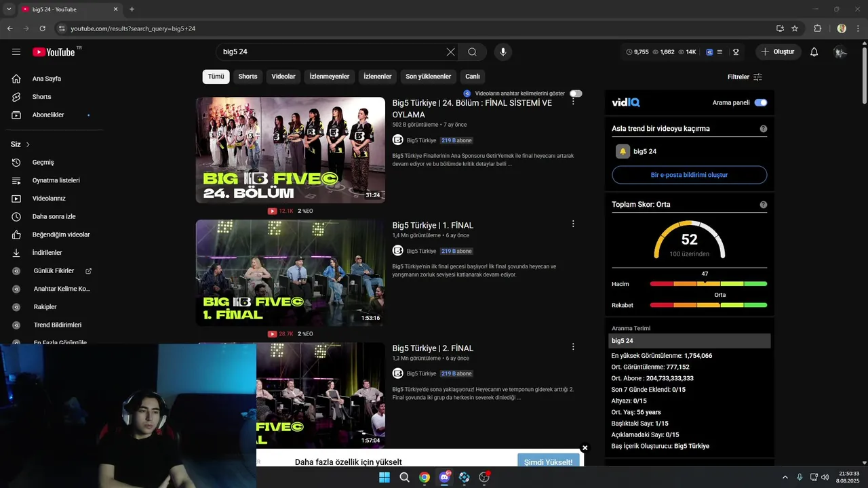Select the Tümü filter chip
Screen dimensions: 868x488
pyautogui.click(x=216, y=77)
